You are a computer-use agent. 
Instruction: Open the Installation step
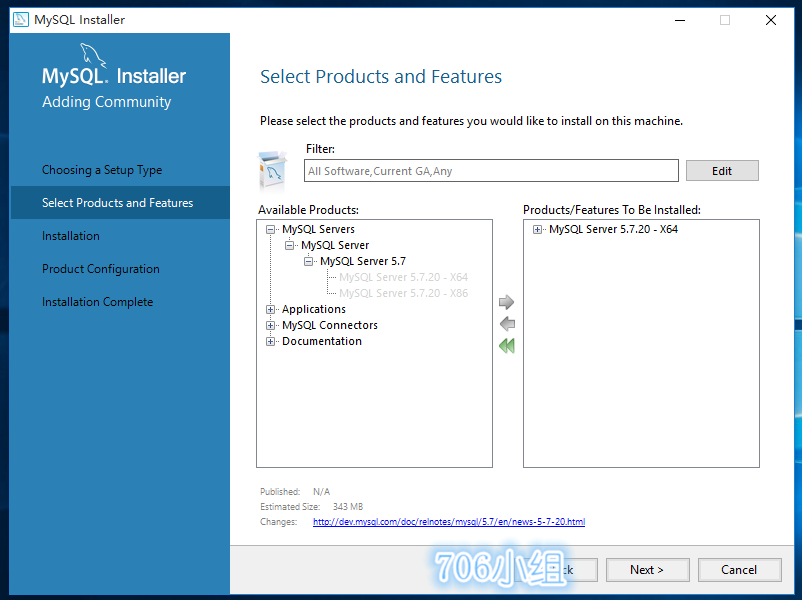[71, 236]
